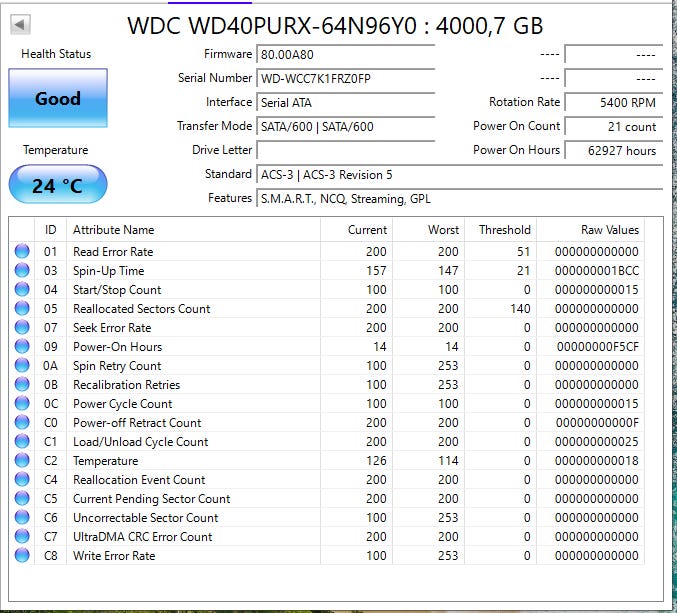Select the Reallocation Event Count attribute name
677x613 pixels.
pyautogui.click(x=139, y=480)
